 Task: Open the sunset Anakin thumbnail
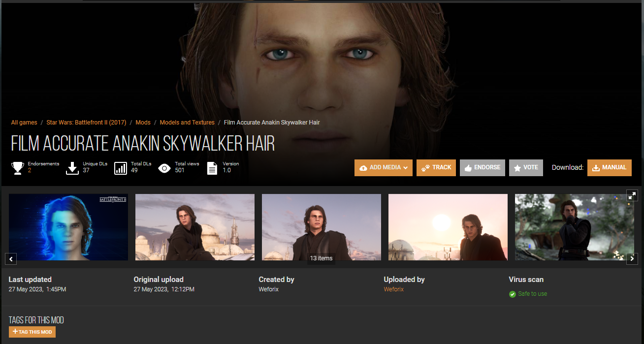point(448,227)
